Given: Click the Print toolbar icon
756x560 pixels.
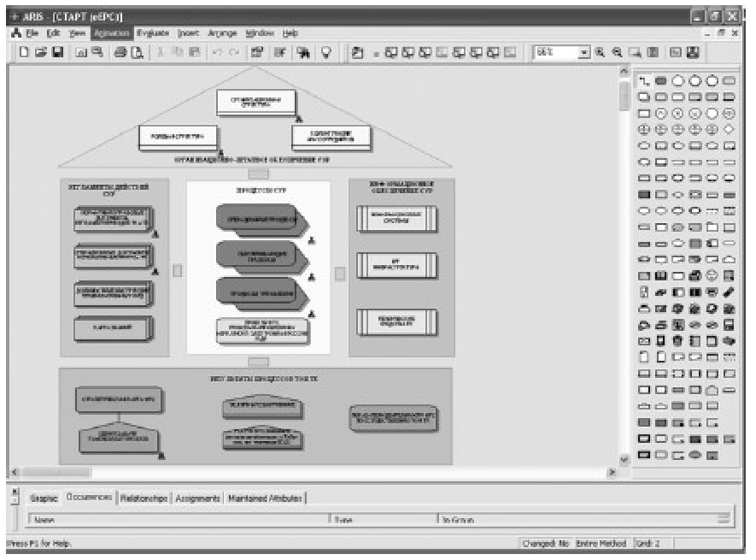Looking at the screenshot, I should point(120,52).
